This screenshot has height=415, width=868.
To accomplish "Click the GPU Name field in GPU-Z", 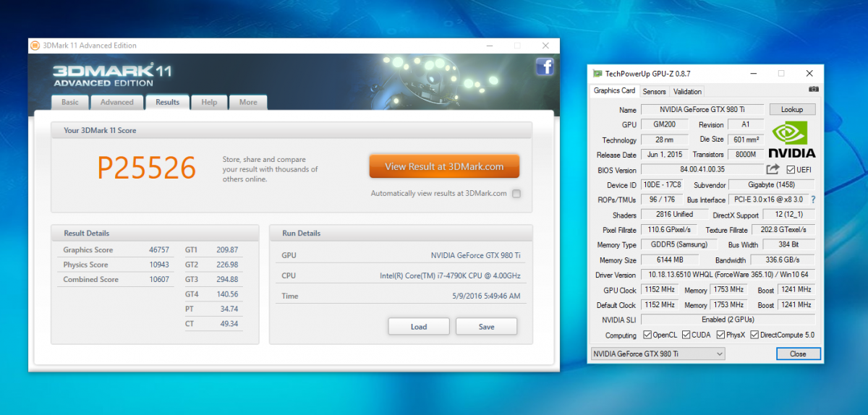I will pos(702,110).
